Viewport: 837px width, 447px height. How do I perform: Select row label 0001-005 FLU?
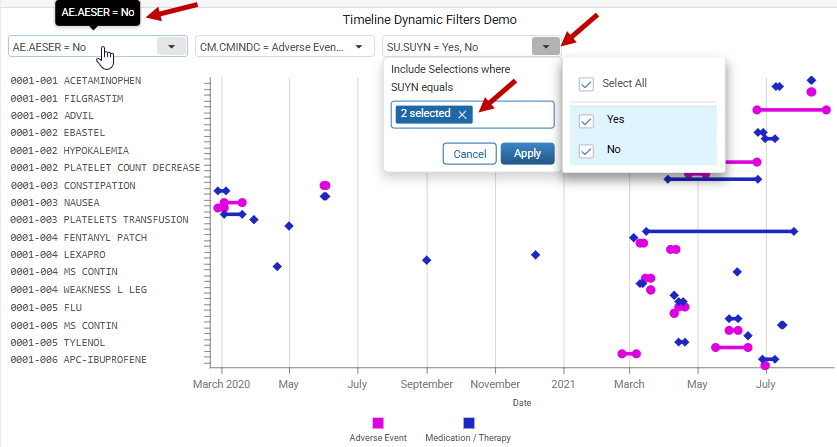point(46,308)
